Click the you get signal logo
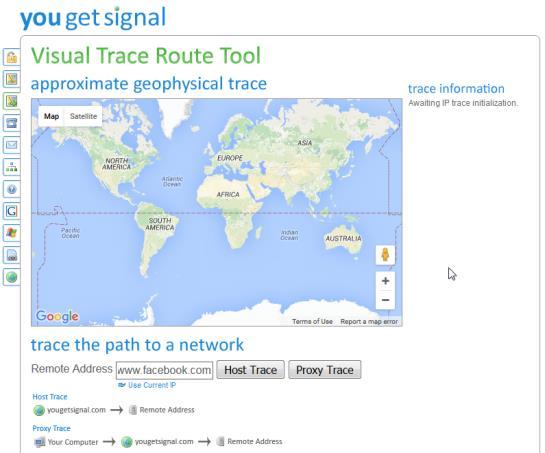Screen dimensions: 545x453 coord(93,17)
